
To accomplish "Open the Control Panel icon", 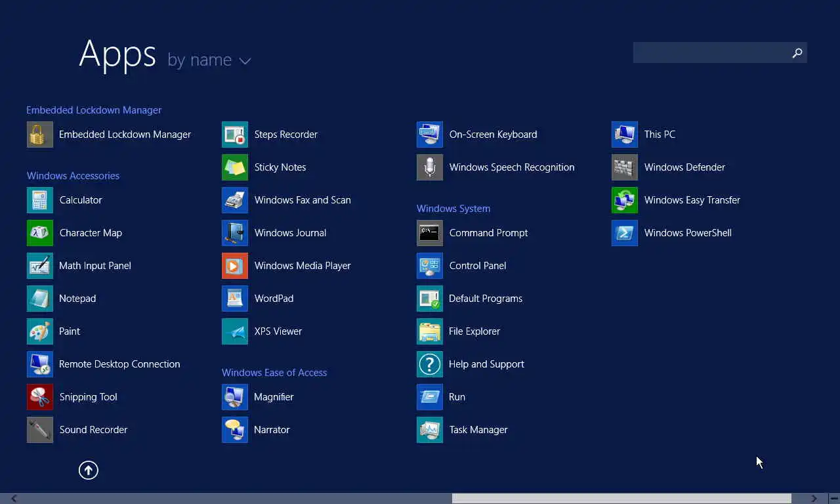I will 430,266.
